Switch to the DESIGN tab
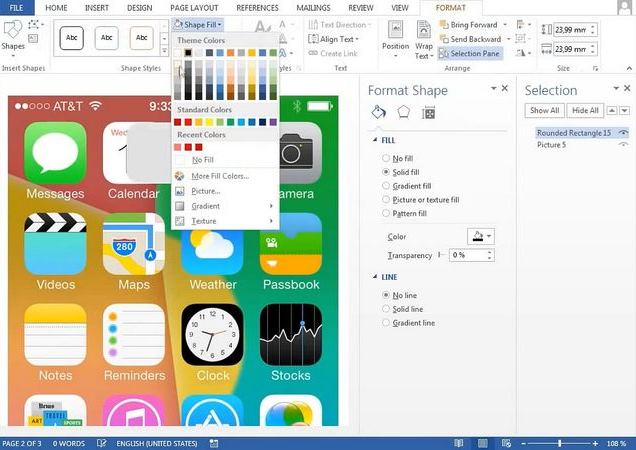Screen dimensions: 636x450 140,8
